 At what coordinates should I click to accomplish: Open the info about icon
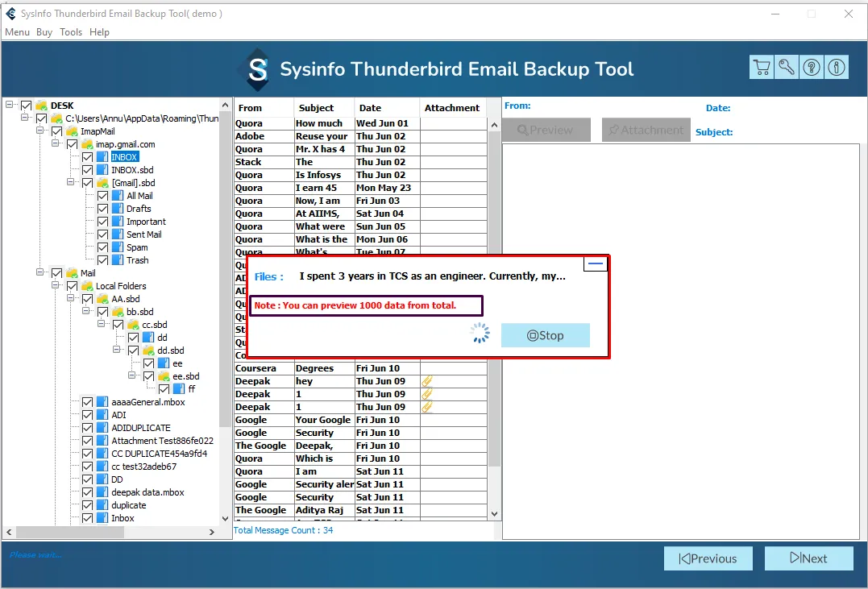tap(837, 68)
